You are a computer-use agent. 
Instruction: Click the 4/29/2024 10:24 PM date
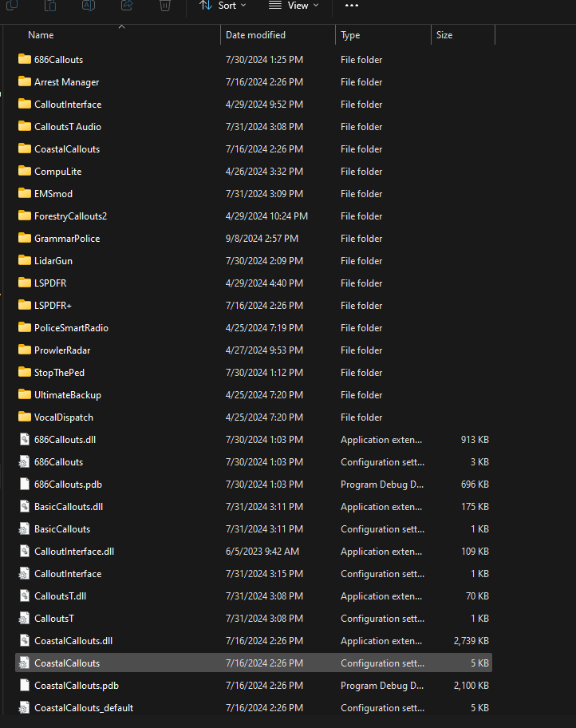point(266,216)
